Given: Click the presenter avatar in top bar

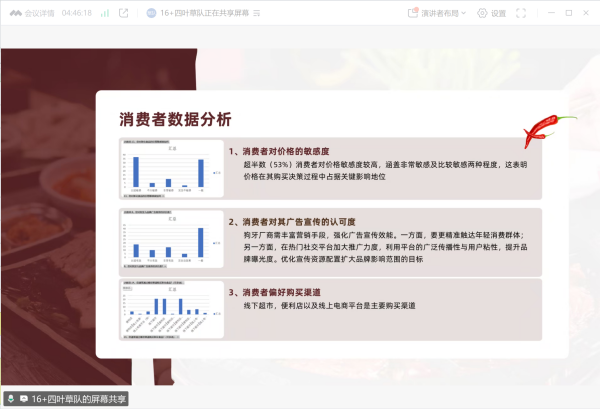Looking at the screenshot, I should click(x=150, y=13).
